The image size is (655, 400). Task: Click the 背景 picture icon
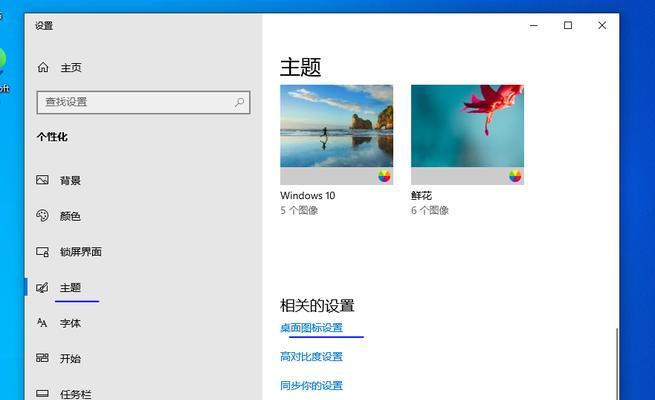click(42, 180)
